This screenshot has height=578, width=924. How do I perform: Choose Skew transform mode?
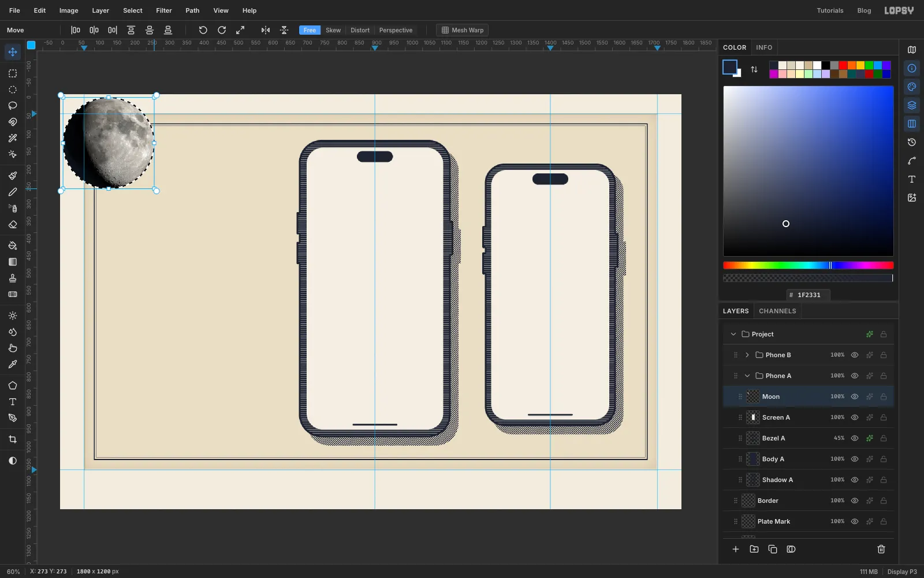coord(333,30)
